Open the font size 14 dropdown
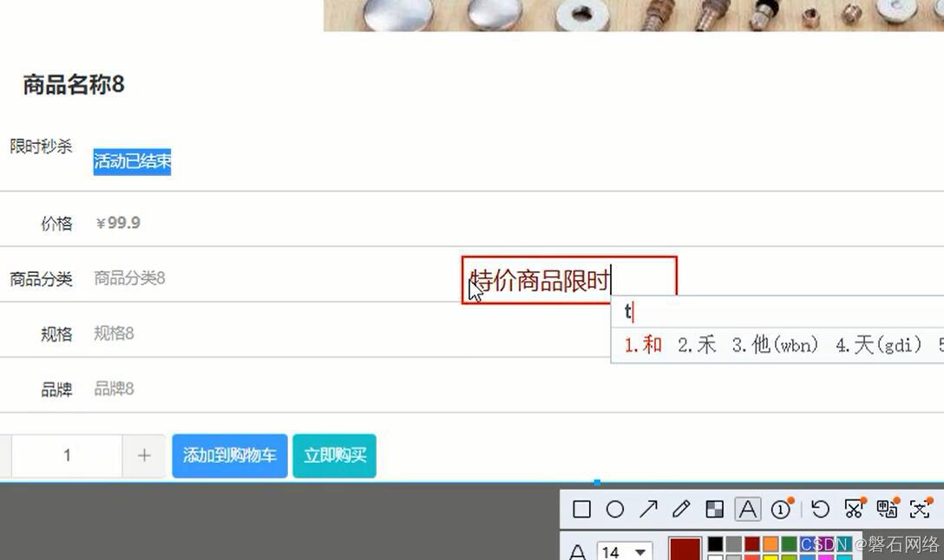Screen dimensions: 944x560 624,551
